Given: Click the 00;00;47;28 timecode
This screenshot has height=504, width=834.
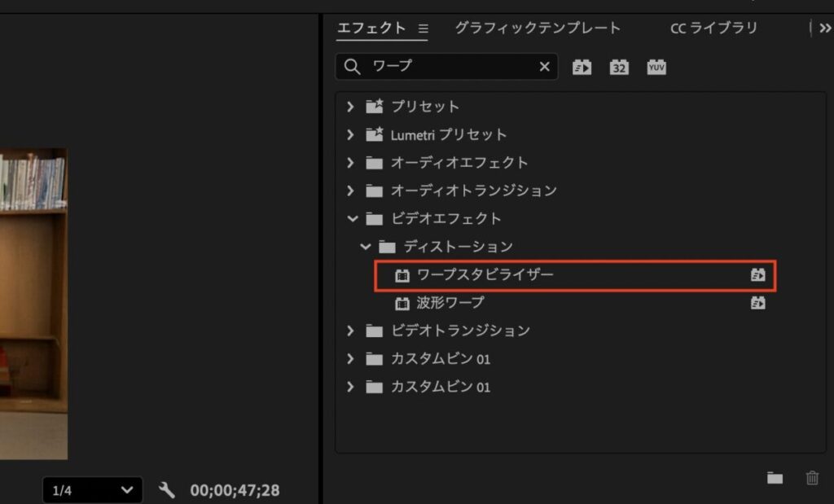Looking at the screenshot, I should pyautogui.click(x=235, y=490).
